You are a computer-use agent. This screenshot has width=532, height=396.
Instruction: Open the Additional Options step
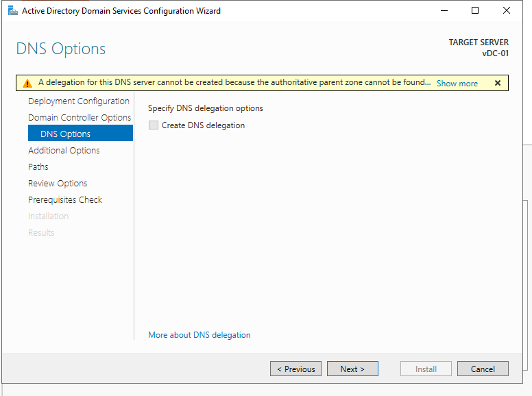(64, 150)
